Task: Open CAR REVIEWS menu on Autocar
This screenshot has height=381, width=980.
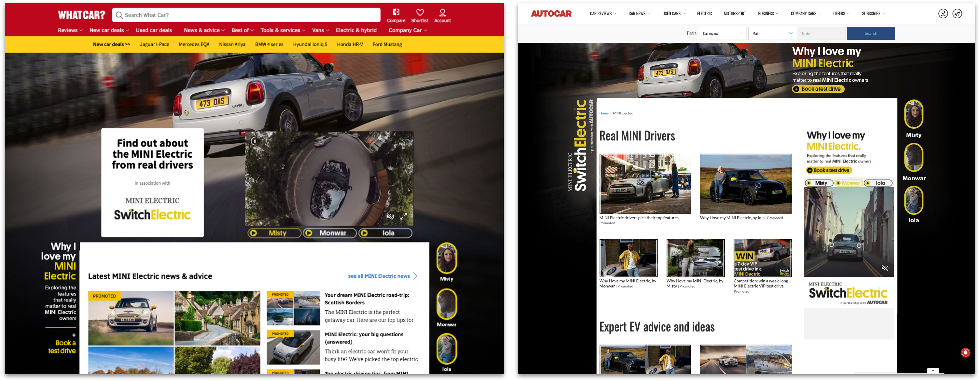Action: tap(603, 14)
